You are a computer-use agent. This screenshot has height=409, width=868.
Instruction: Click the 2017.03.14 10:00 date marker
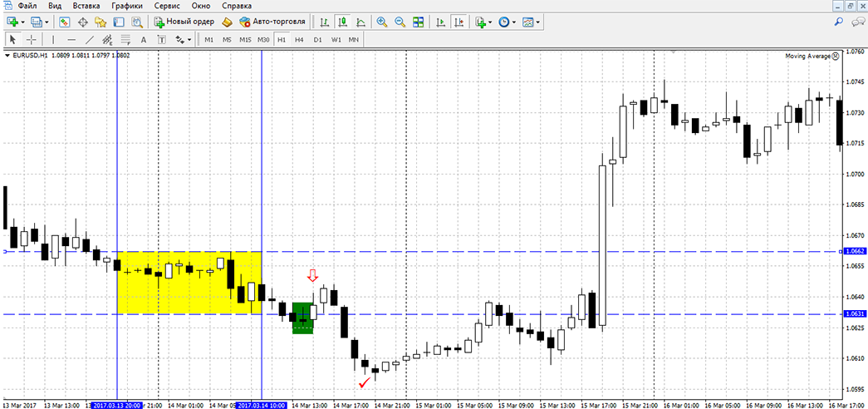[x=263, y=406]
